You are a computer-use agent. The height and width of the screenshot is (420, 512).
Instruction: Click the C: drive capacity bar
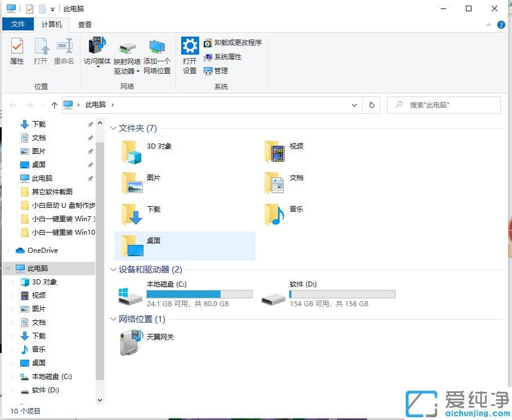[200, 293]
